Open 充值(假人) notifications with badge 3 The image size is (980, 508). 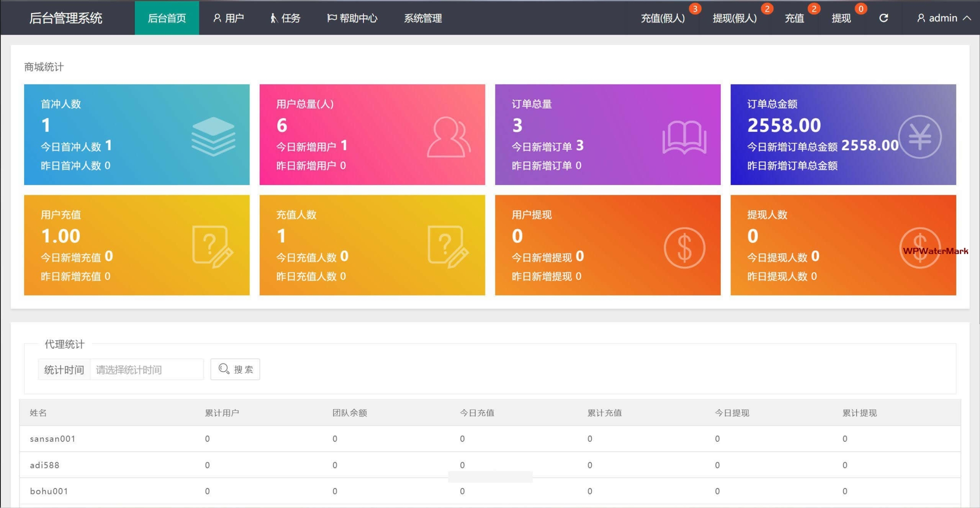click(x=663, y=18)
